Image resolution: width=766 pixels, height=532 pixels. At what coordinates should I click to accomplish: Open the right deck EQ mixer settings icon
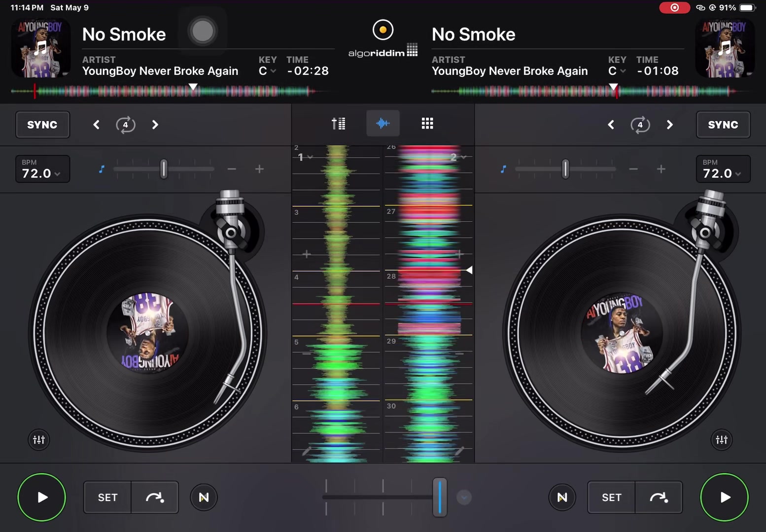[x=722, y=439]
